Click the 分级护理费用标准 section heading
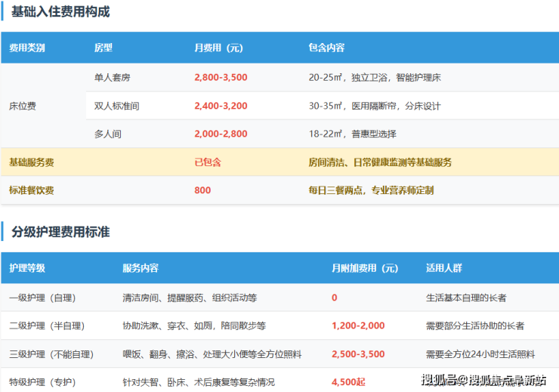 coord(60,232)
